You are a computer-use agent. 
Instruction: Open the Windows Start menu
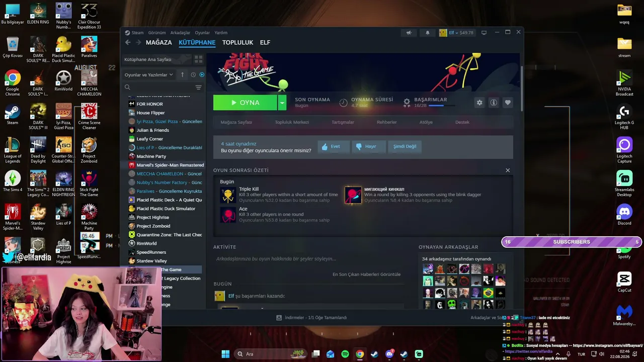click(x=225, y=354)
